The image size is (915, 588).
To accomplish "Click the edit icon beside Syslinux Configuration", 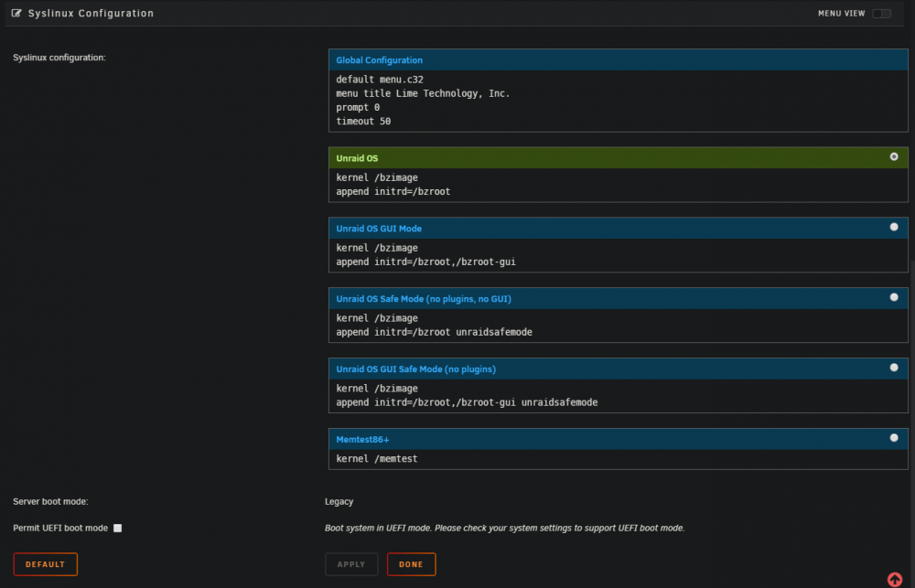I will pyautogui.click(x=16, y=13).
